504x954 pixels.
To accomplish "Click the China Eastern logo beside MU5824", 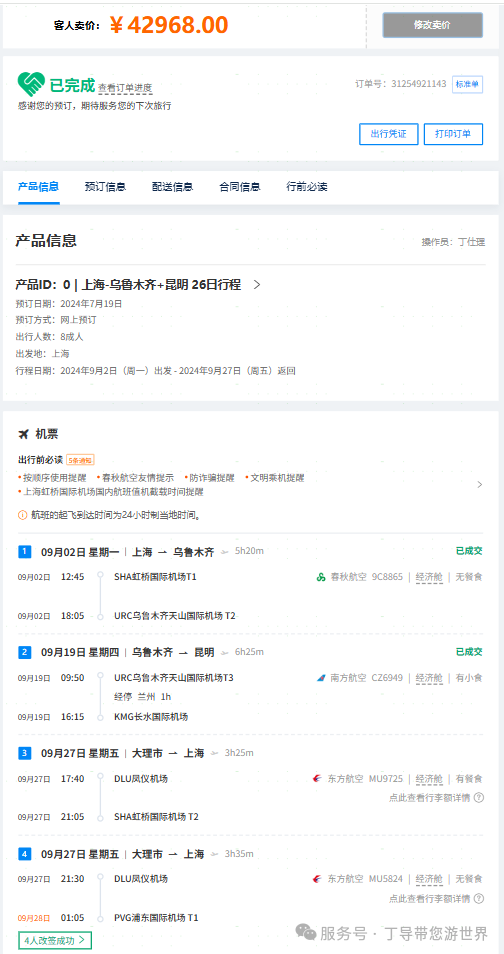I will click(x=317, y=879).
